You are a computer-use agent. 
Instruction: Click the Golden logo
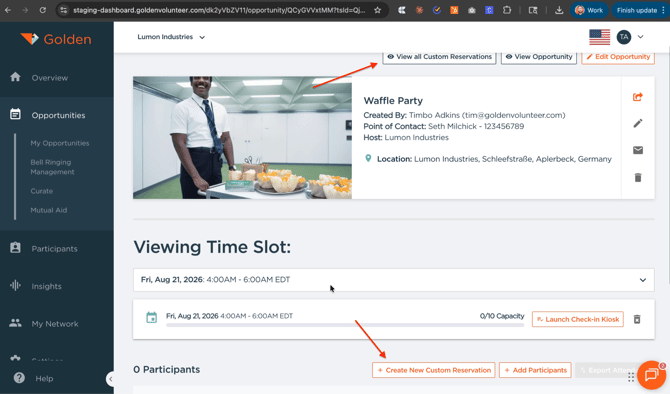tap(56, 39)
